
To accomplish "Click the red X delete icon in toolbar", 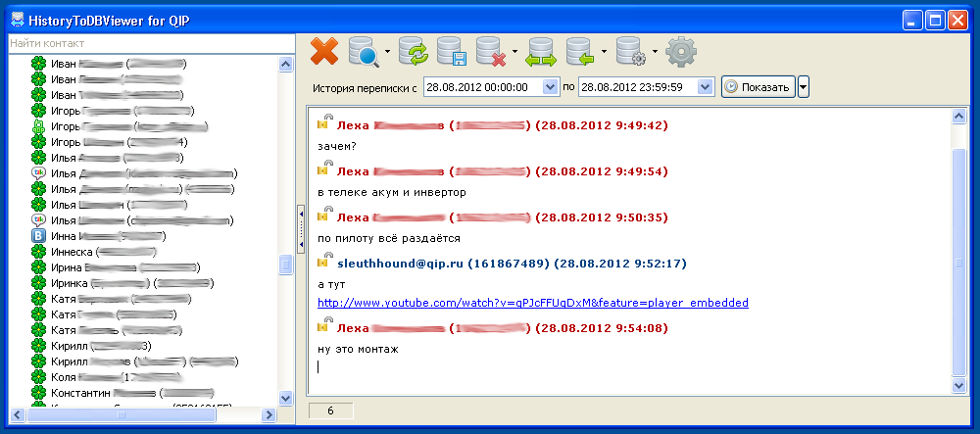I will 323,51.
